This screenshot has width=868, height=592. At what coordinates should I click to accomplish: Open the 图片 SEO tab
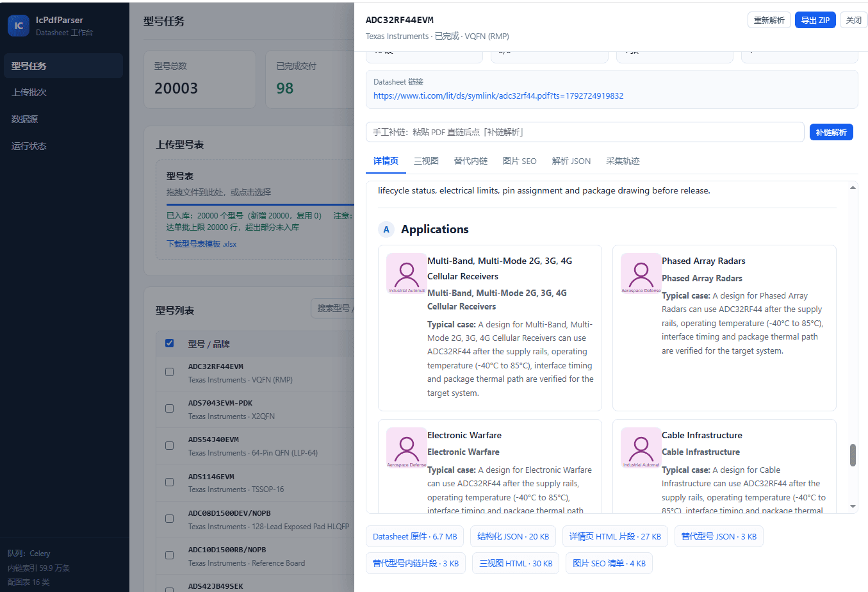[520, 161]
